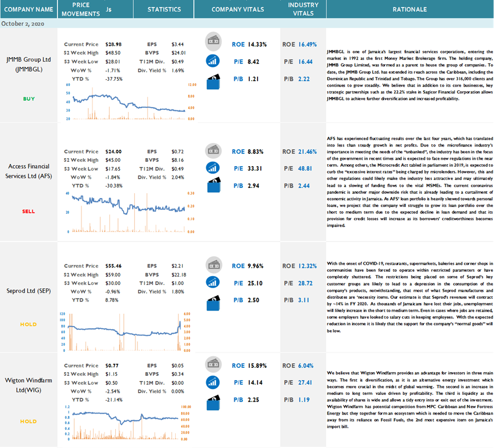
Task: Click Wigton company ROE 15.89%
Action: [257, 366]
